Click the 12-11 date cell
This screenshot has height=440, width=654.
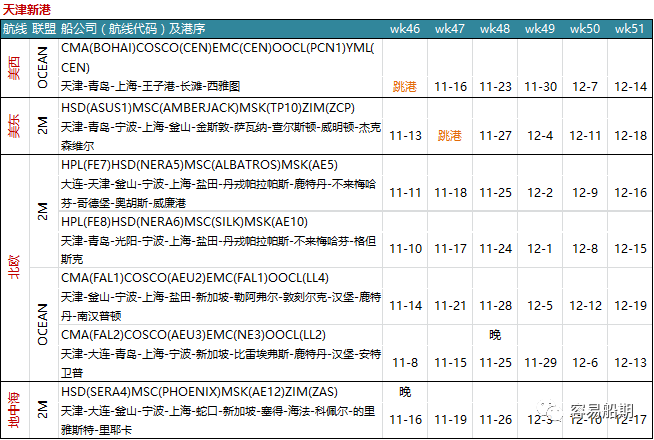(x=585, y=136)
